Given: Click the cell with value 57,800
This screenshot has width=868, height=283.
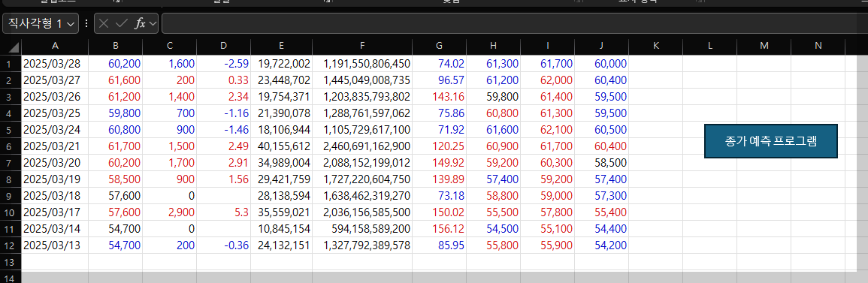Looking at the screenshot, I should pyautogui.click(x=548, y=212).
